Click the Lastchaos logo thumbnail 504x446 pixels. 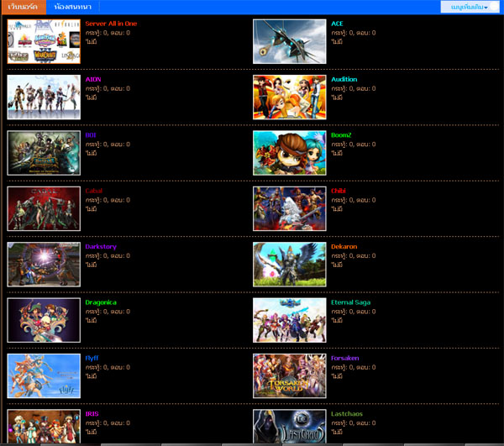click(290, 427)
